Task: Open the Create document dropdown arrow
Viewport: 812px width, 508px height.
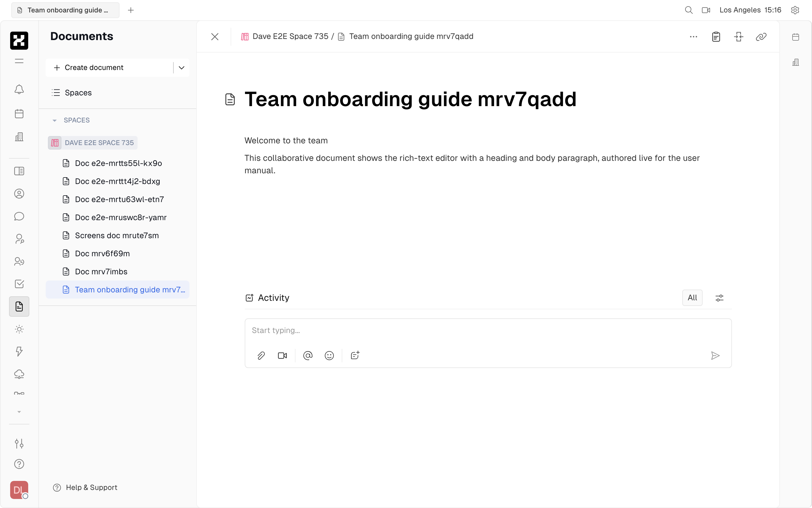Action: point(182,67)
